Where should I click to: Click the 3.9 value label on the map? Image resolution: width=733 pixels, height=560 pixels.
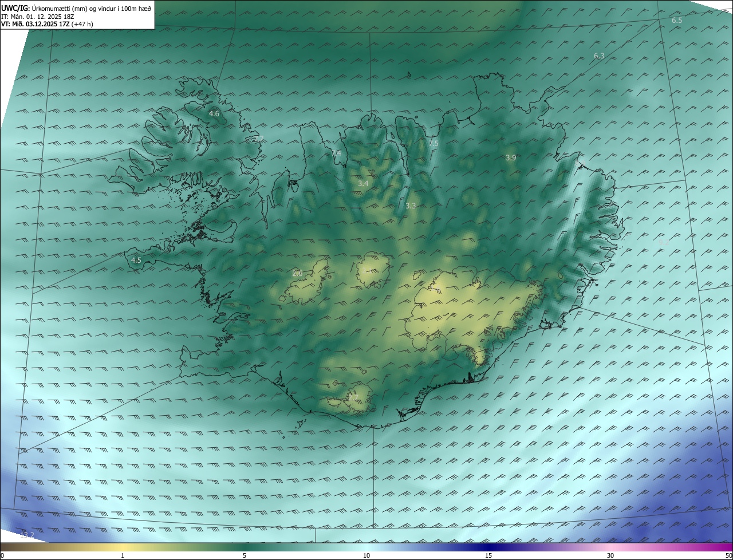click(511, 158)
